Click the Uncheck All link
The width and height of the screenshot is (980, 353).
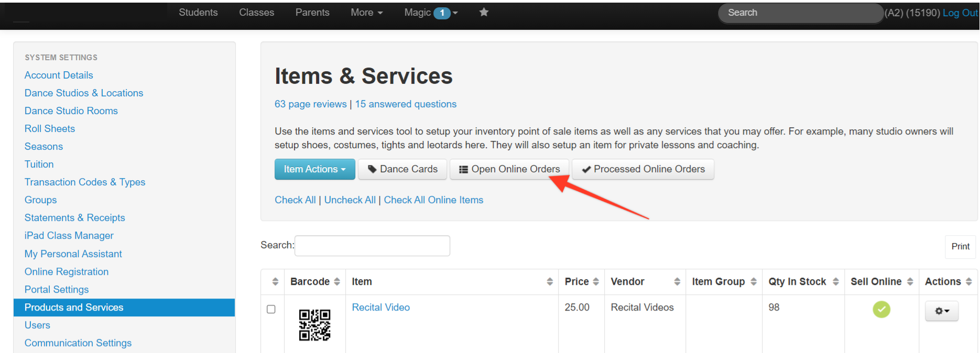coord(350,200)
